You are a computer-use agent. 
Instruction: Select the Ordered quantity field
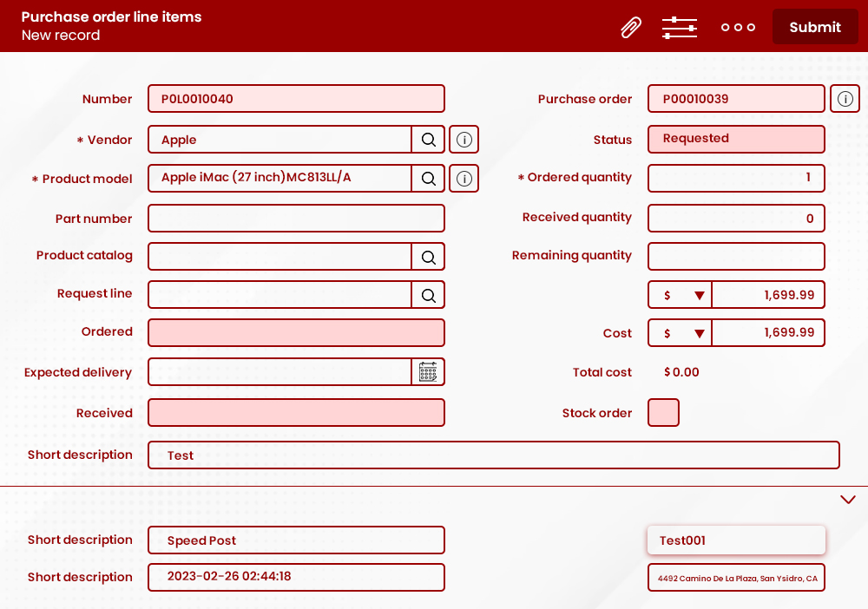[x=736, y=178]
